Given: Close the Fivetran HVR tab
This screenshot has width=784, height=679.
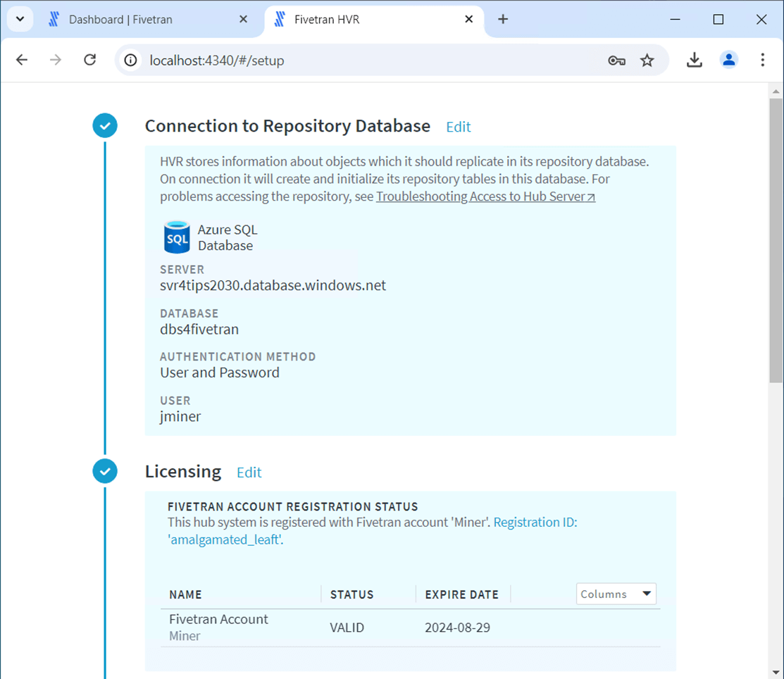Looking at the screenshot, I should point(468,20).
